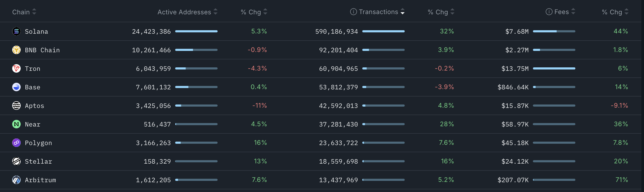Click the Aptos logo icon
This screenshot has width=644, height=192.
click(x=16, y=106)
